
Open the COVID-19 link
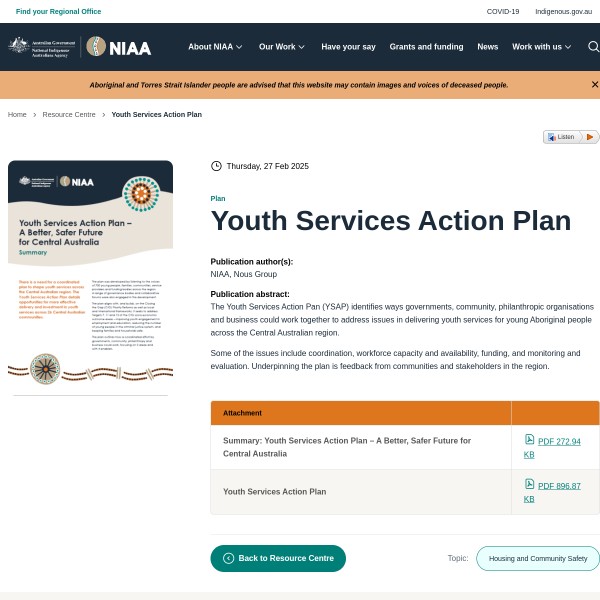(503, 11)
